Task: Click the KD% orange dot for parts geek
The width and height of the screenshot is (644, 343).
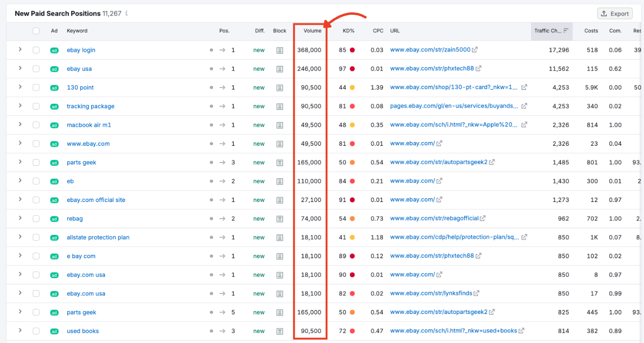Action: tap(352, 162)
